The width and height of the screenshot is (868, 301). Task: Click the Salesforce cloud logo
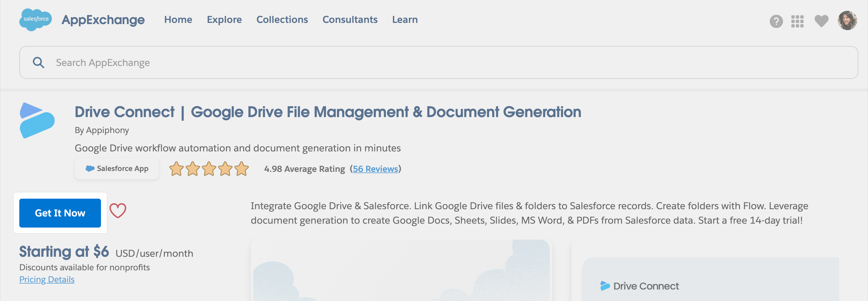pyautogui.click(x=35, y=20)
